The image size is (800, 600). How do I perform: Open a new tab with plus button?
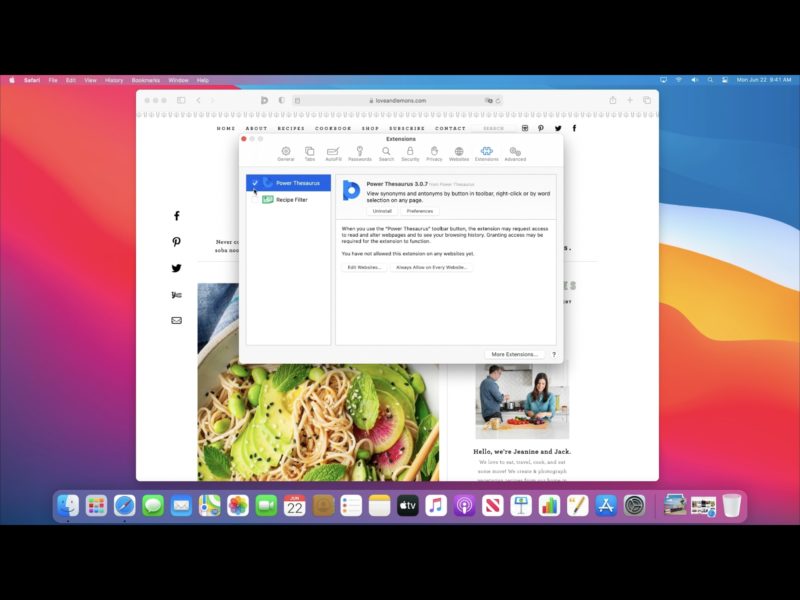[x=630, y=100]
